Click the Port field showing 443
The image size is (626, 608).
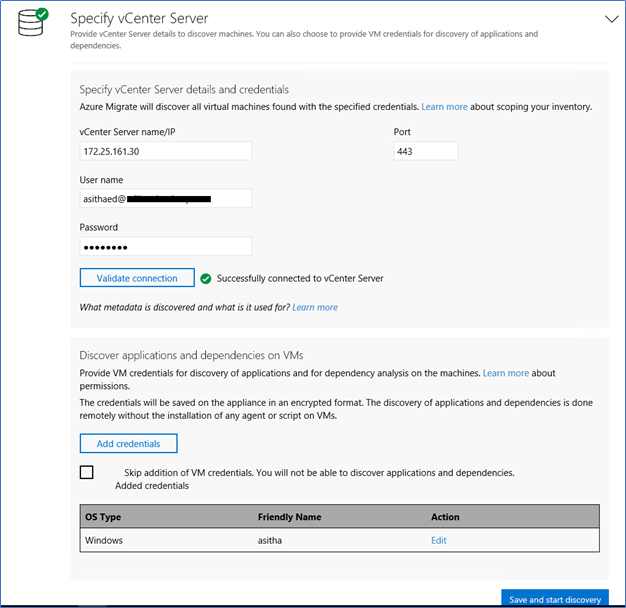pyautogui.click(x=426, y=151)
